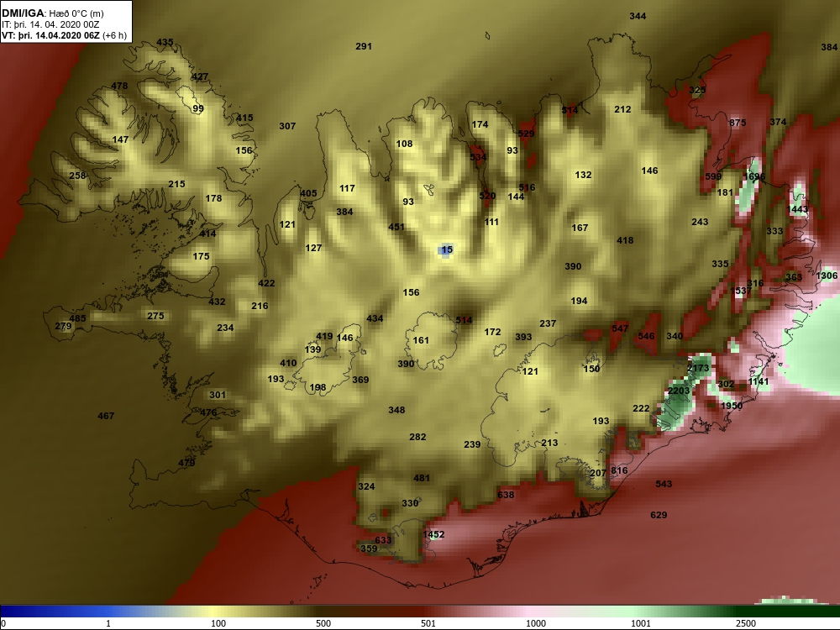Viewport: 840px width, 630px height.
Task: Click the map value 529
Action: point(527,134)
